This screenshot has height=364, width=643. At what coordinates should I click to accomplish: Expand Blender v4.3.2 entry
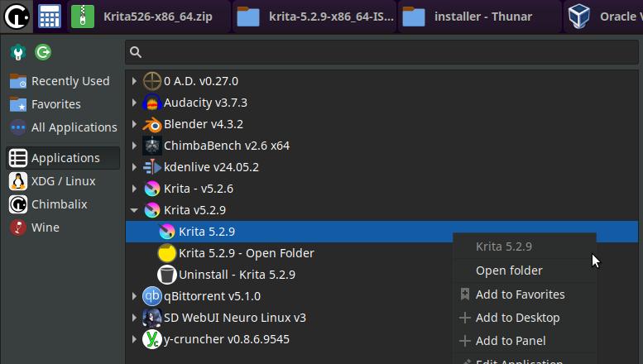point(134,124)
